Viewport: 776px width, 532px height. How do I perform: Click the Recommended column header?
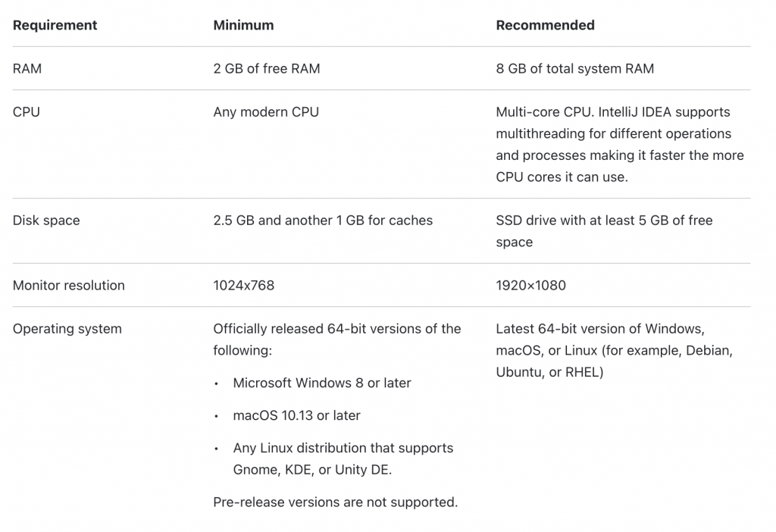(x=546, y=25)
